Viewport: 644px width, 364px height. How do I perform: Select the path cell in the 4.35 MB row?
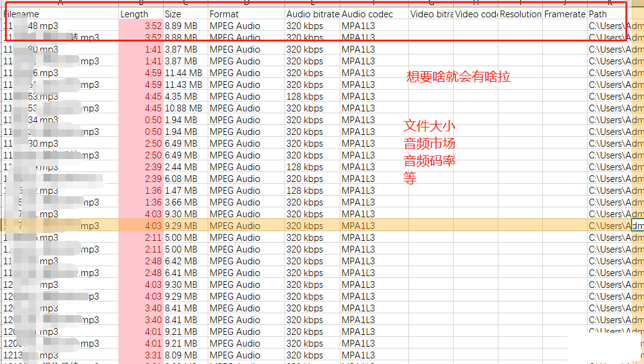609,97
